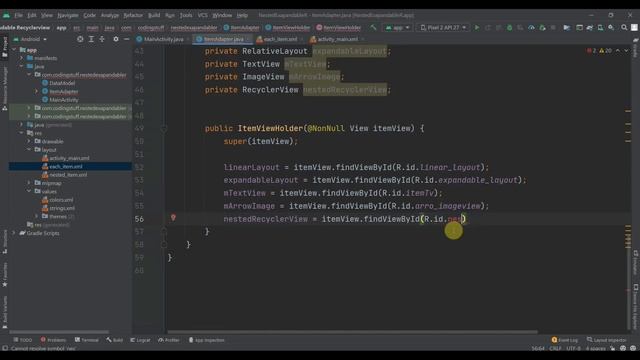The width and height of the screenshot is (640, 360).
Task: Expand the manifests folder arrow
Action: coord(22,58)
